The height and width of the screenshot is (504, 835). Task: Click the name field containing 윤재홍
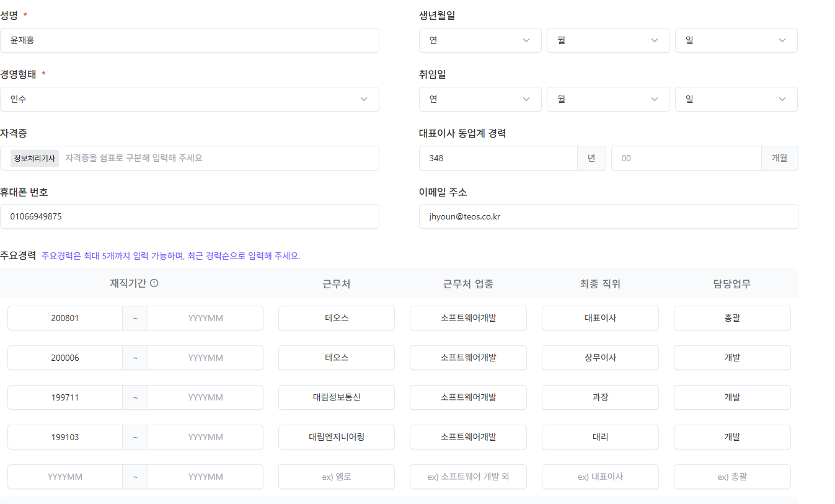point(190,40)
